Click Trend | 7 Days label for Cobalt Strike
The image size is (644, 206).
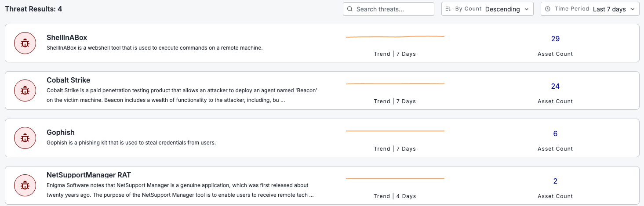(395, 101)
